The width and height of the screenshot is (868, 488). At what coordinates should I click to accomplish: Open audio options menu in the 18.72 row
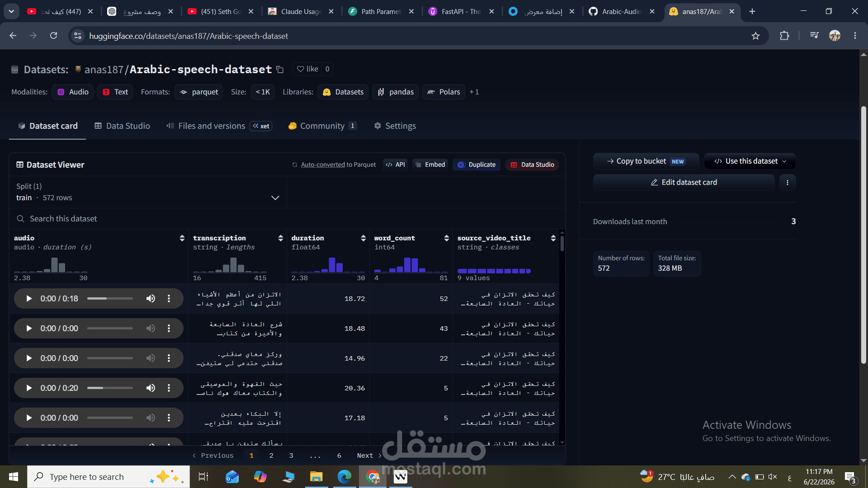(169, 299)
